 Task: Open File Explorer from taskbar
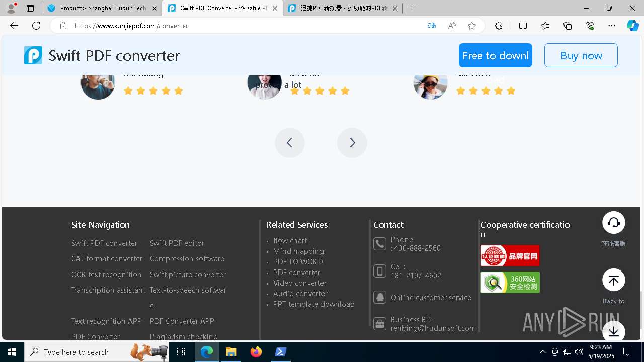[x=231, y=352]
